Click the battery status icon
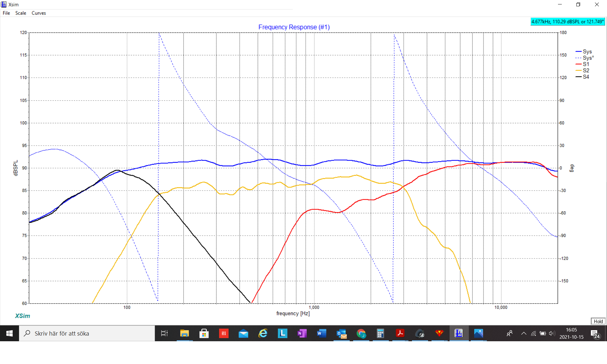The width and height of the screenshot is (607, 364). click(x=543, y=333)
